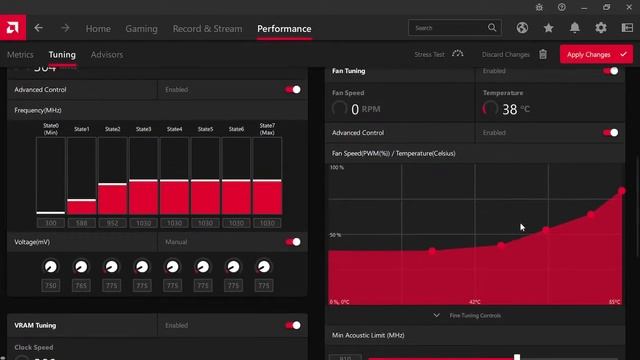Toggle Voltage Manual switch
The width and height of the screenshot is (640, 360).
(x=293, y=242)
